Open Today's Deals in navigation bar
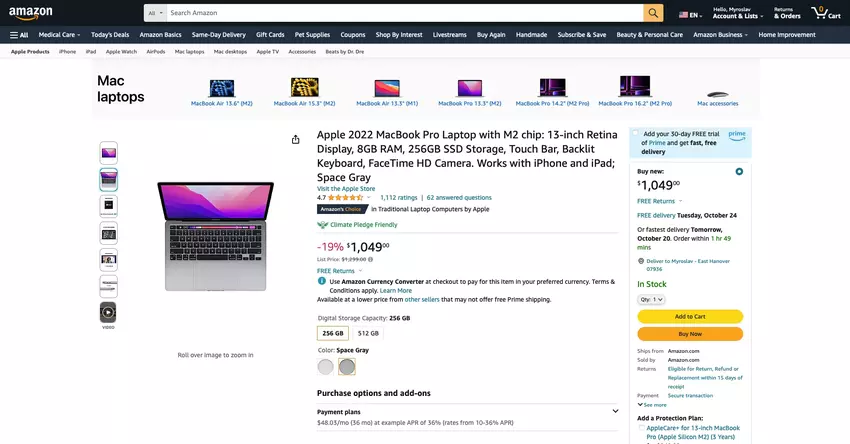This screenshot has height=444, width=850. 110,35
